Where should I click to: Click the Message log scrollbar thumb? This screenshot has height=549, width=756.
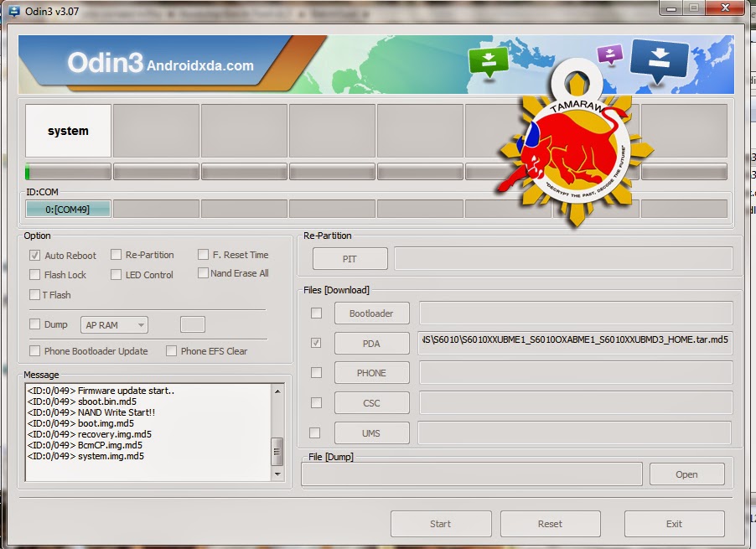[277, 452]
